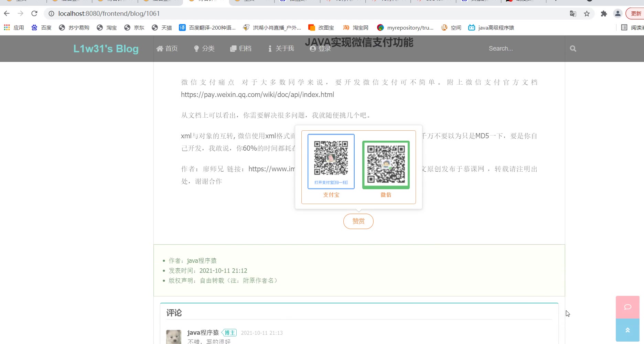Click the blue back-to-top arrow button
The height and width of the screenshot is (344, 644).
[627, 330]
